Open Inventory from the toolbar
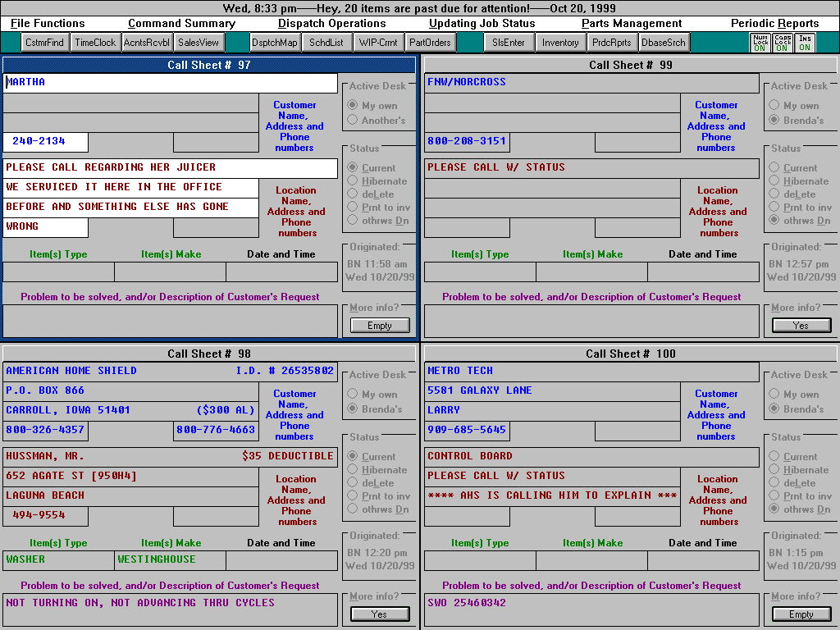This screenshot has width=840, height=630. tap(560, 43)
